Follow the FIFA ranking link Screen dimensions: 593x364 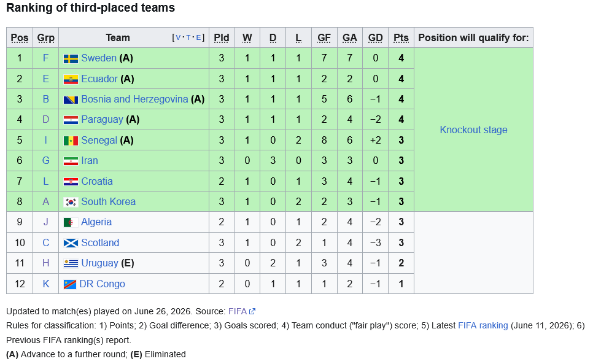[483, 325]
